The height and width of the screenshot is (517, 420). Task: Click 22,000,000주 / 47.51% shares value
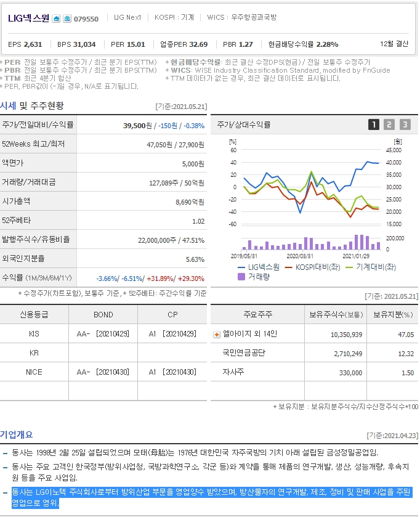(171, 240)
